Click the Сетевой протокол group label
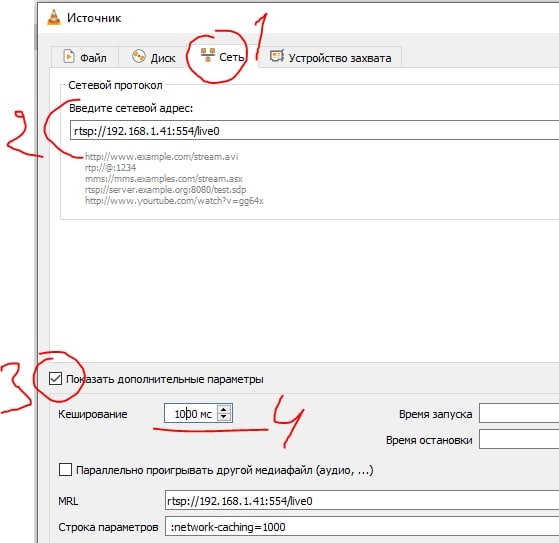 coord(115,85)
